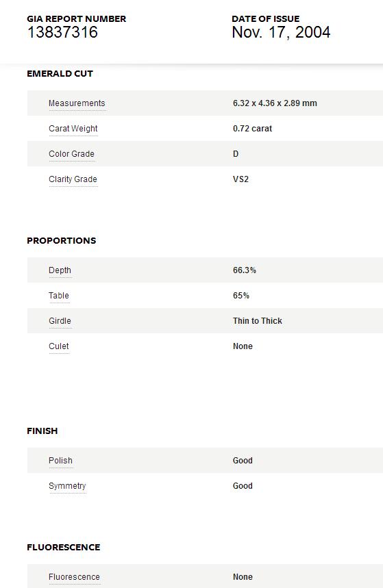Click the Thin to Thick girdle value
The image size is (383, 588).
[258, 321]
